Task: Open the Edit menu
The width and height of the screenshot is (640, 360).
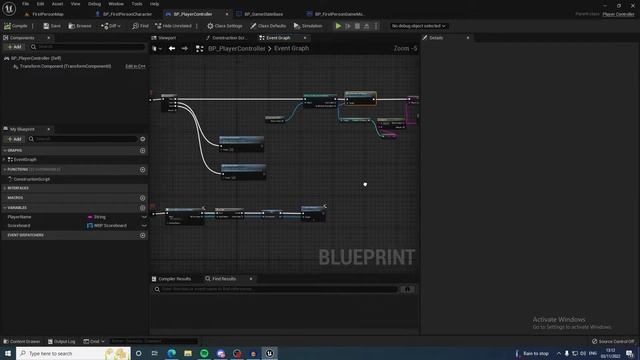Action: click(40, 4)
